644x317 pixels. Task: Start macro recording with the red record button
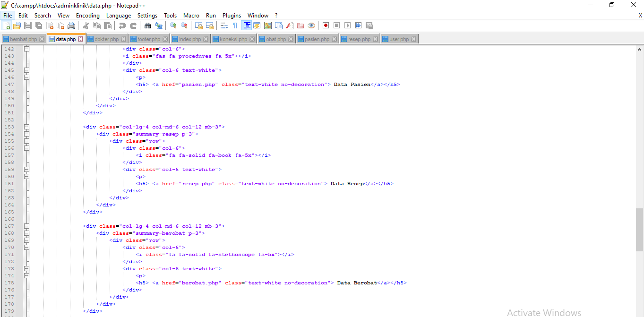tap(326, 26)
